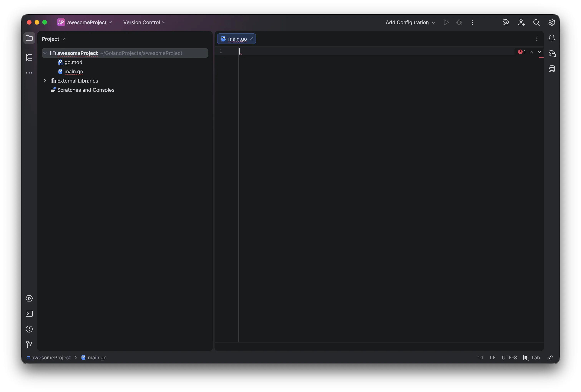Open the Git tool window
Image resolution: width=581 pixels, height=392 pixels.
29,344
